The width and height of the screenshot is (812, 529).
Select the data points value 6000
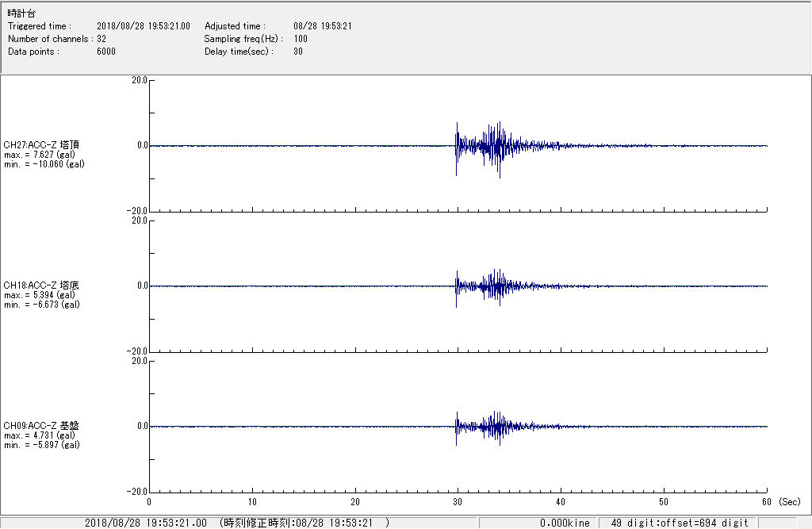[106, 52]
